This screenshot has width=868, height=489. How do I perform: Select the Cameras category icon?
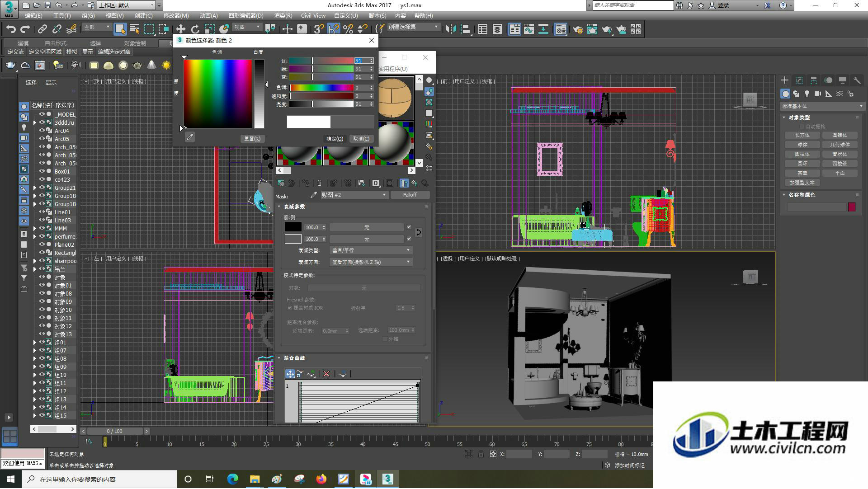pyautogui.click(x=818, y=94)
